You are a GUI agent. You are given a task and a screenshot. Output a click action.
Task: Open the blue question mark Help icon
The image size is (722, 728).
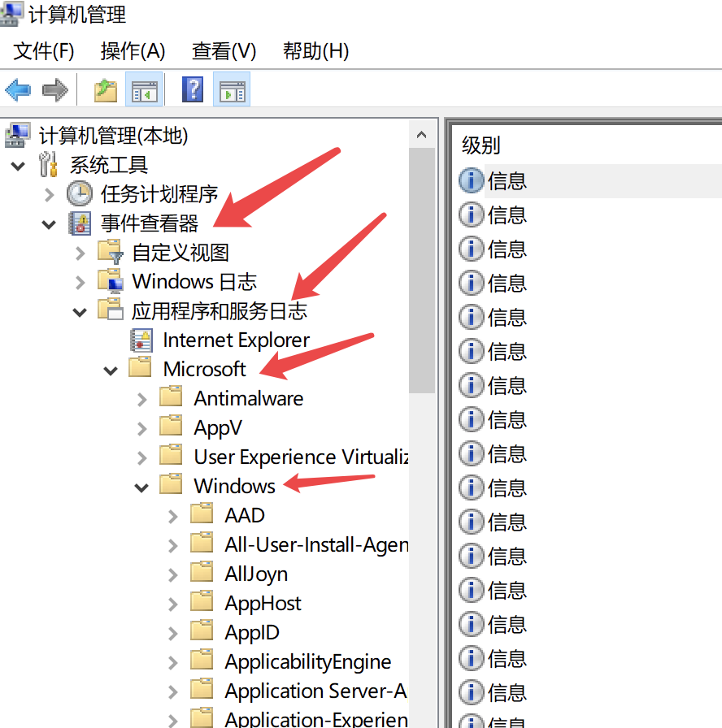[193, 89]
